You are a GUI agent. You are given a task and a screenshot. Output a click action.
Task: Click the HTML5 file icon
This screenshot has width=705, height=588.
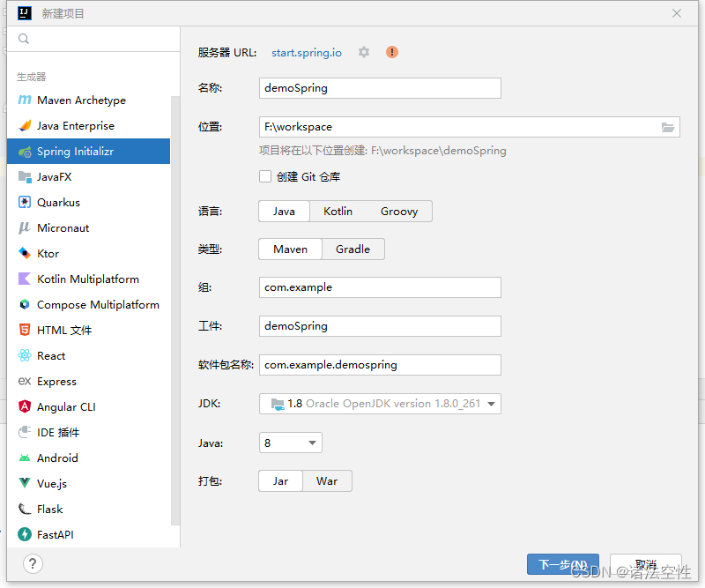(x=25, y=331)
